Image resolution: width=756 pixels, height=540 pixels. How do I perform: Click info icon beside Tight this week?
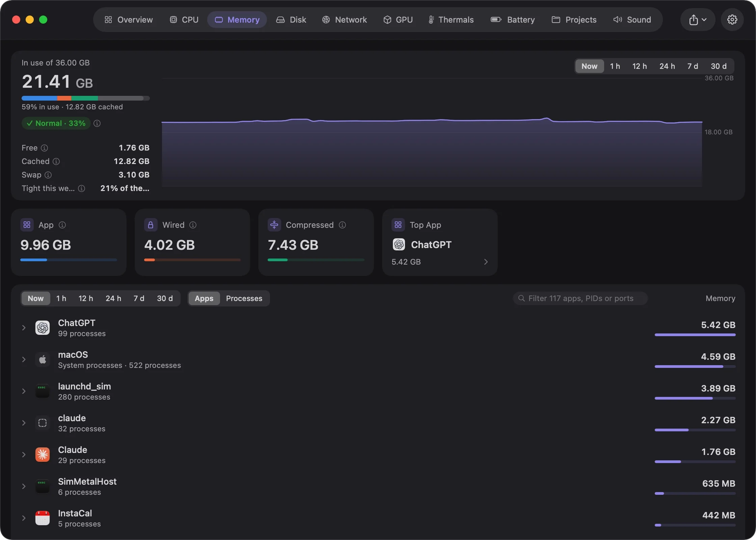point(82,188)
